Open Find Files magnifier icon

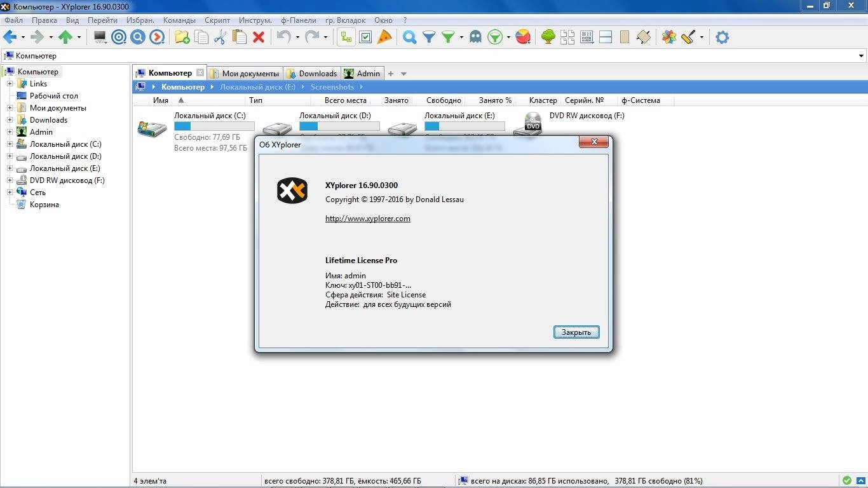[x=410, y=37]
